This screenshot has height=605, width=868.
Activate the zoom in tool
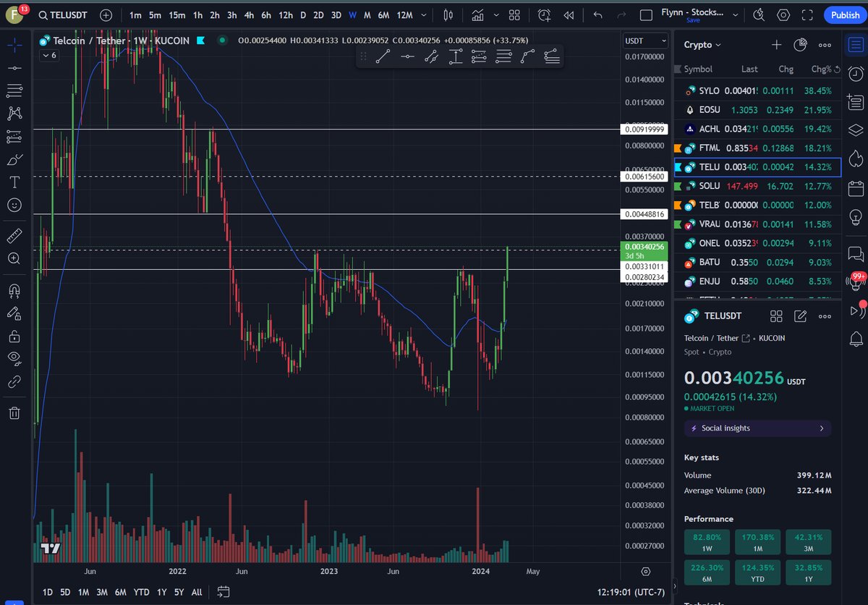coord(14,258)
